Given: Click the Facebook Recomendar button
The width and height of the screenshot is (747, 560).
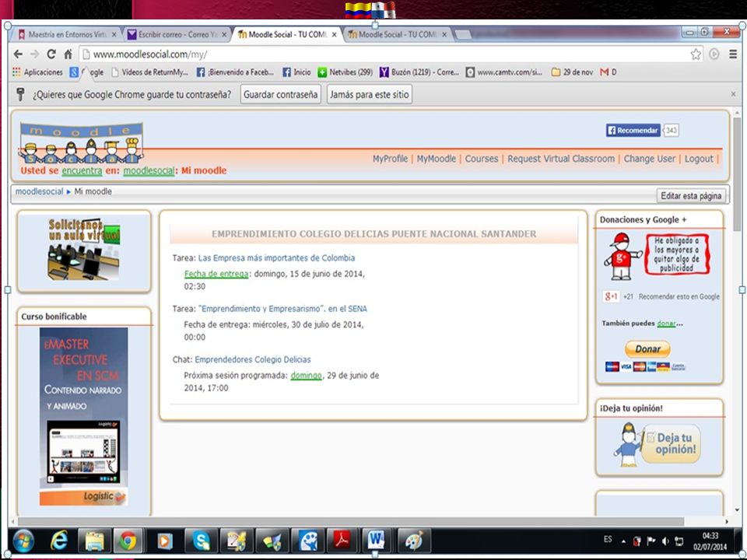Looking at the screenshot, I should point(633,130).
